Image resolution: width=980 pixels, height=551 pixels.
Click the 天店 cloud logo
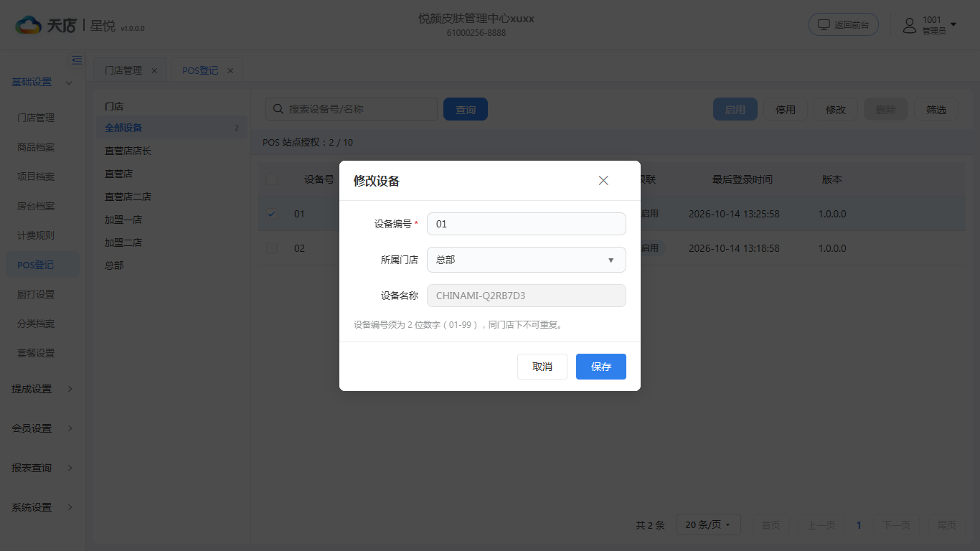(29, 25)
